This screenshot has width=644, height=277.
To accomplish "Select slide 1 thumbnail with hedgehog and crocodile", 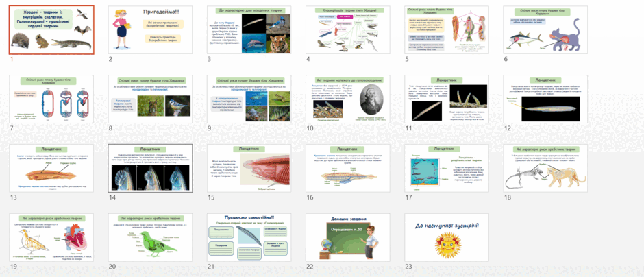I will coord(52,30).
